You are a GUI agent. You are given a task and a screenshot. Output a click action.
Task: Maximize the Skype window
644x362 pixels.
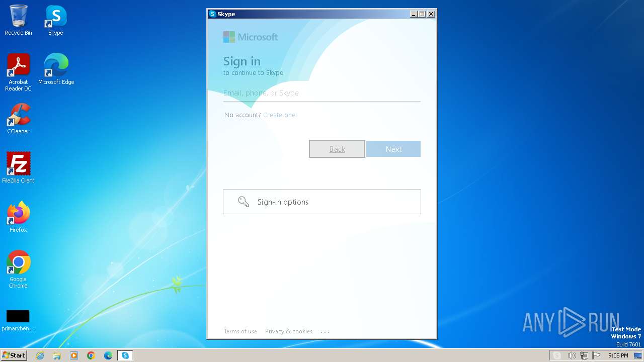click(422, 14)
